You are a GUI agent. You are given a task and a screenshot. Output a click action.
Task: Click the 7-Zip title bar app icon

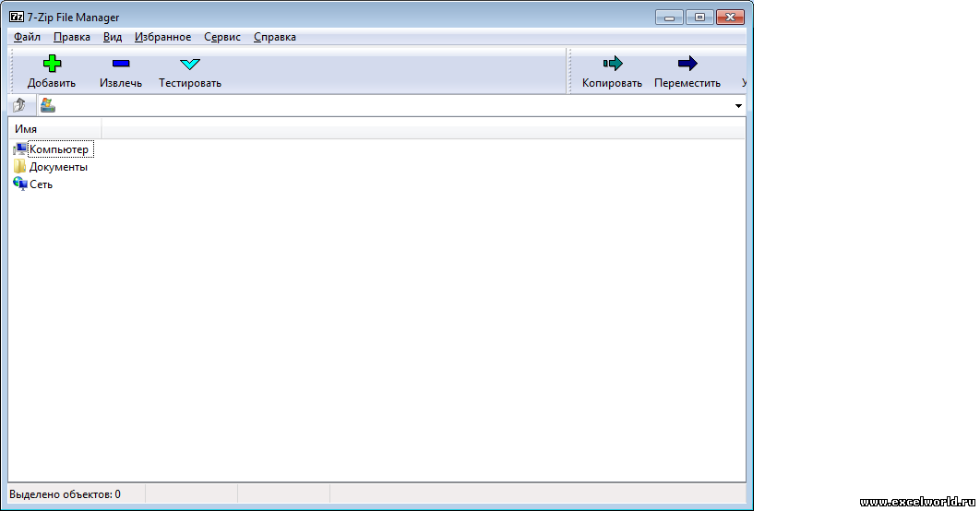(x=16, y=18)
